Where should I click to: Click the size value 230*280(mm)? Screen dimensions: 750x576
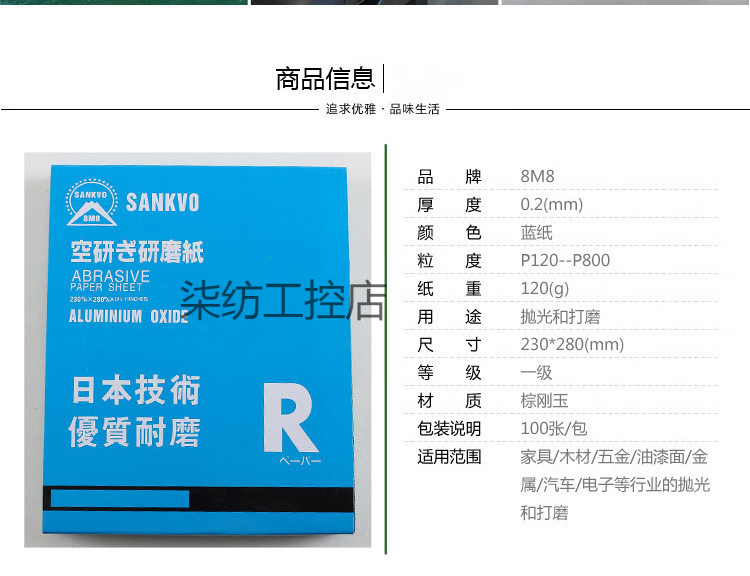coord(572,344)
